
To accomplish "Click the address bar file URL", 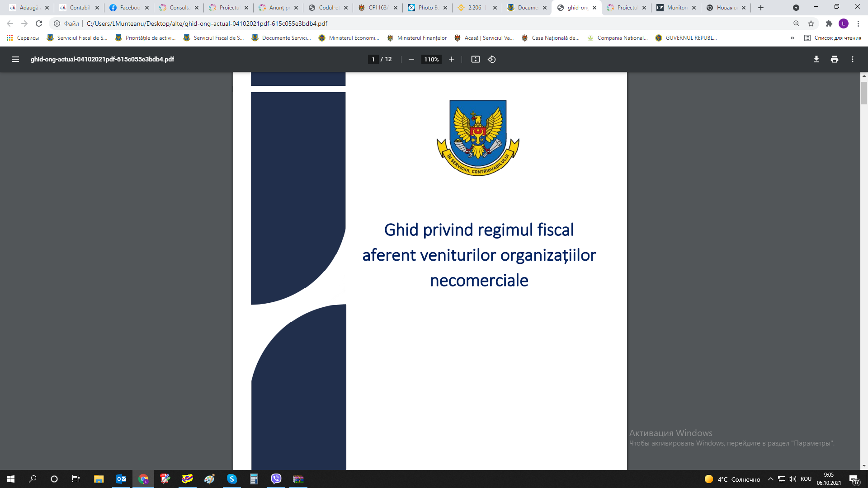I will [x=207, y=23].
